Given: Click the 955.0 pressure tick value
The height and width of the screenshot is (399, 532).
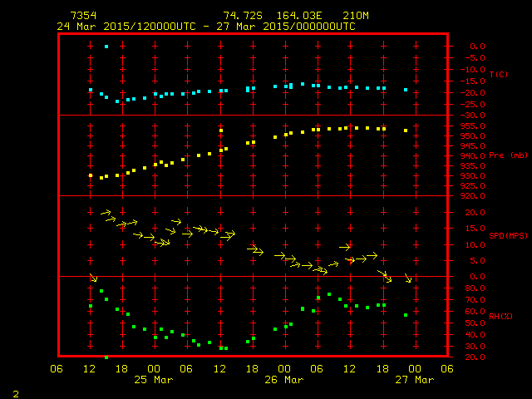Looking at the screenshot, I should [x=473, y=126].
